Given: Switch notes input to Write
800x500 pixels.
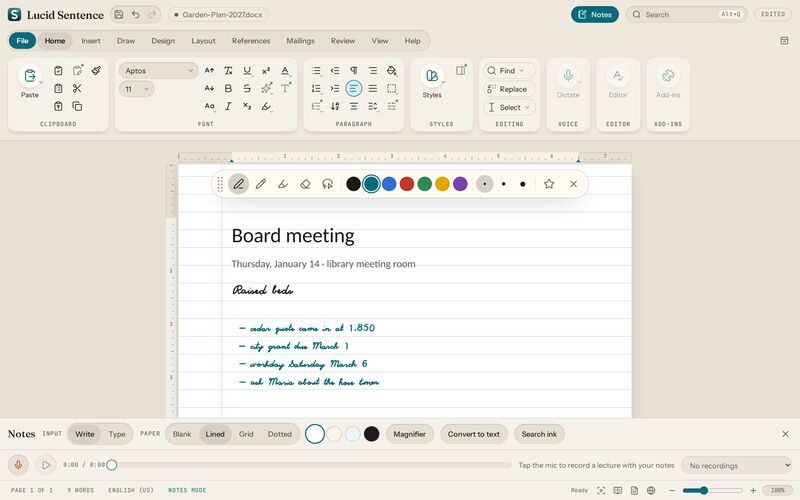Looking at the screenshot, I should (85, 434).
